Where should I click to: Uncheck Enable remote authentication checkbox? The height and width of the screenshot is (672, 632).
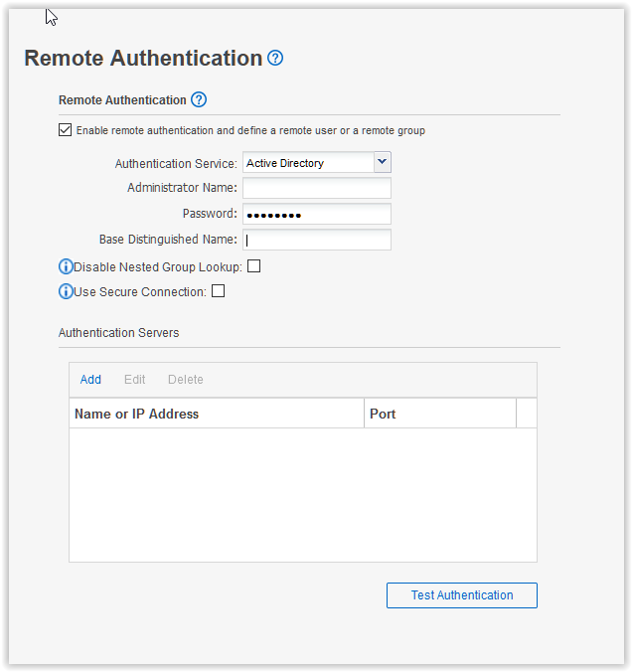(x=66, y=130)
